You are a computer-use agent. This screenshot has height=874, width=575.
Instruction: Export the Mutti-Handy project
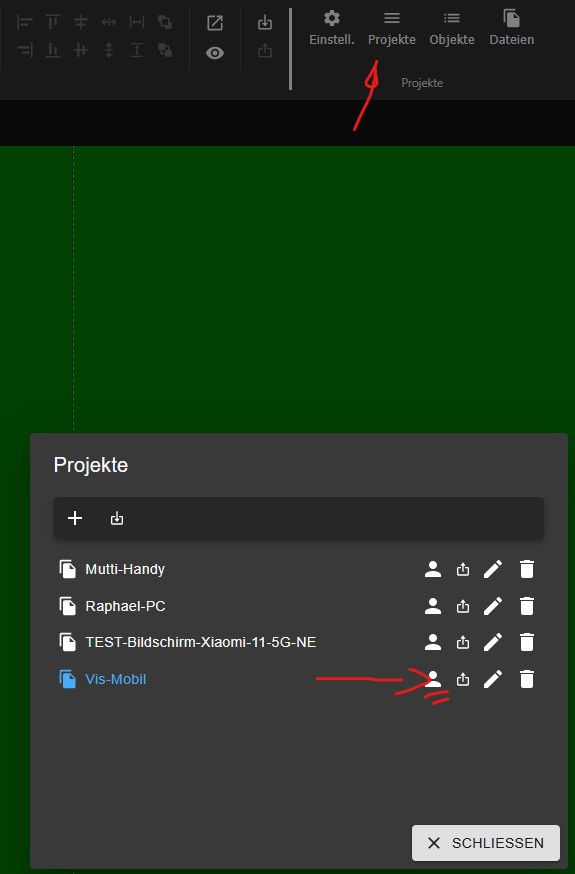463,570
